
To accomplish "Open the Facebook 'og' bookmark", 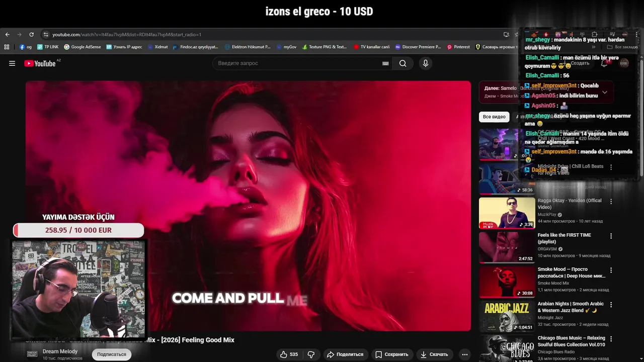I will point(26,47).
